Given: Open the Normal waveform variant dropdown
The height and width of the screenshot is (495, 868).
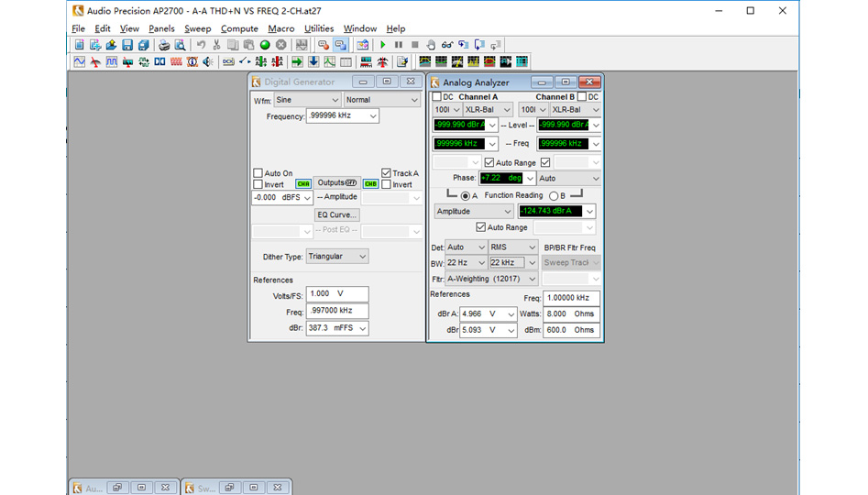Looking at the screenshot, I should point(382,100).
